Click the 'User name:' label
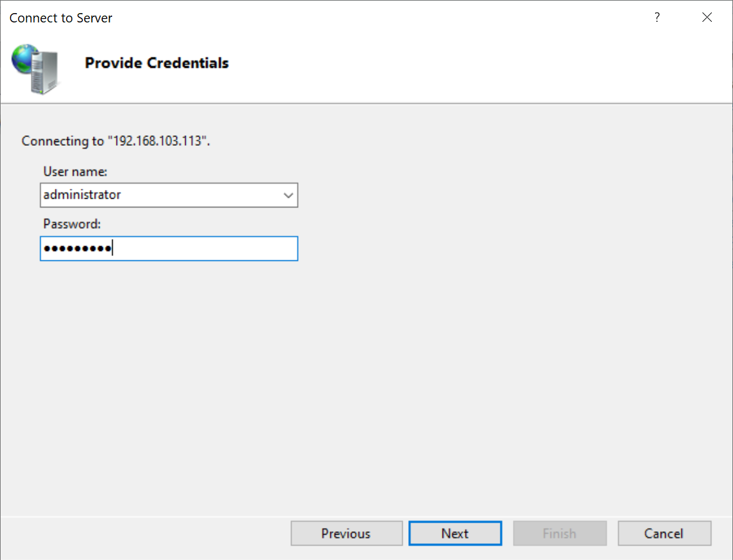 [x=75, y=171]
